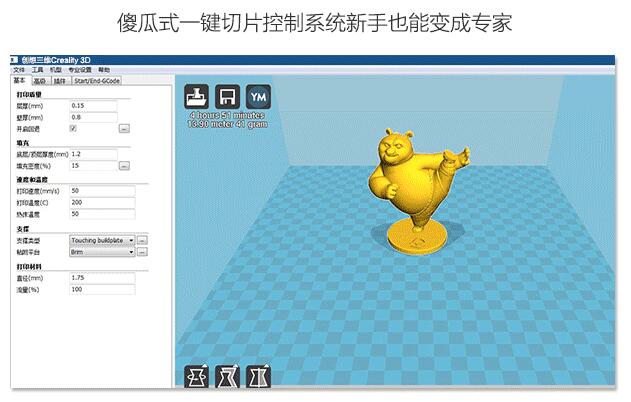Switch to the 基本 tab
The width and height of the screenshot is (631, 402).
pyautogui.click(x=20, y=80)
